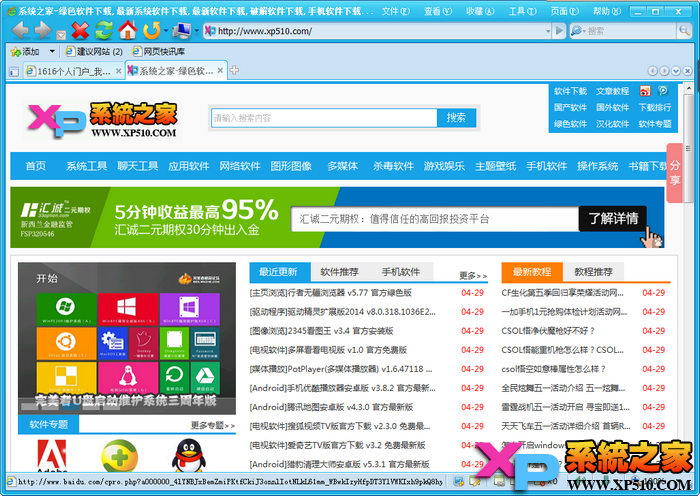
Task: Click round X button at tab bar end
Action: point(688,71)
